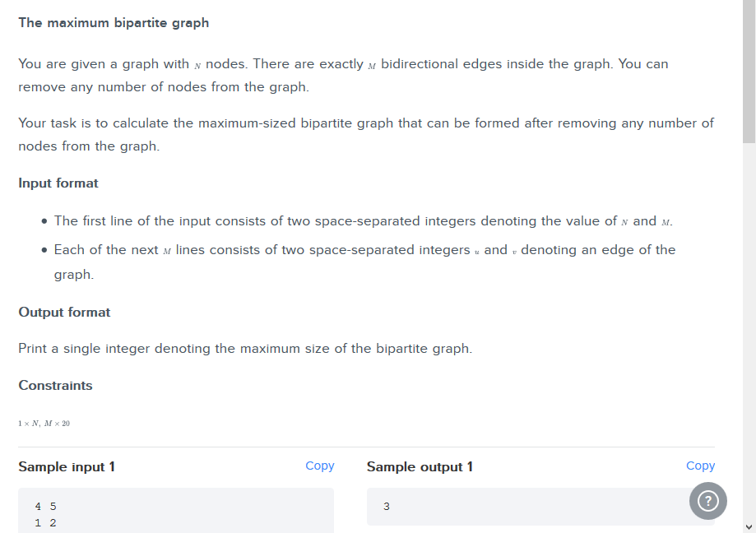Click the paragraph starting Your task is
756x533 pixels.
[366, 134]
